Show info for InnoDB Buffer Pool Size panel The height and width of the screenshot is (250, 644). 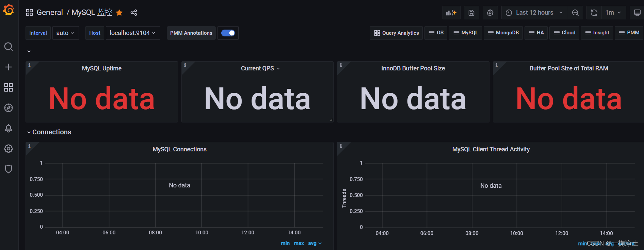(341, 65)
